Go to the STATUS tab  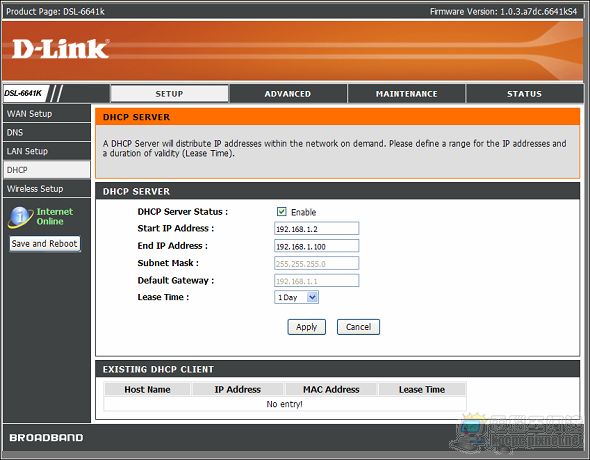525,94
